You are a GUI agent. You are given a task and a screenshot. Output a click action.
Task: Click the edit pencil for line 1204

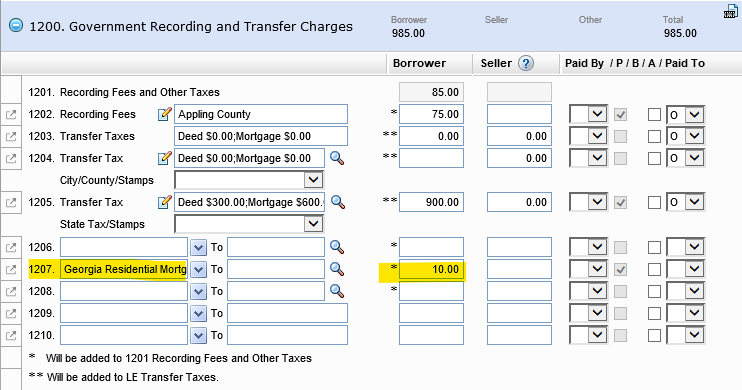(164, 158)
